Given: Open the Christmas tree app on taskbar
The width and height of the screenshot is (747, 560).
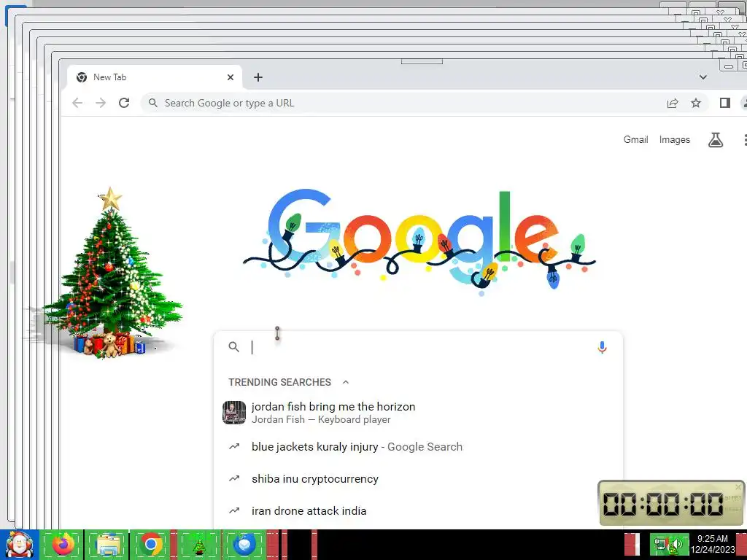Looking at the screenshot, I should point(198,544).
